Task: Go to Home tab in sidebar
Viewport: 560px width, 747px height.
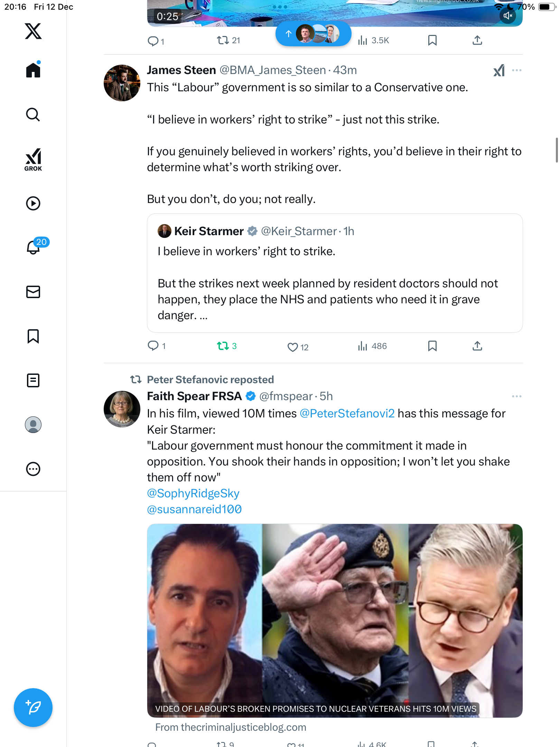Action: (33, 70)
